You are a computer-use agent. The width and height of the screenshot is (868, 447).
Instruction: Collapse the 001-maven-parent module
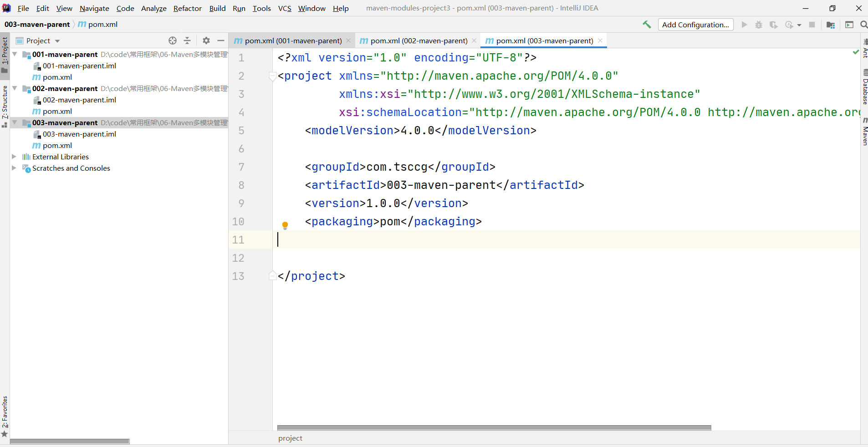coord(15,54)
